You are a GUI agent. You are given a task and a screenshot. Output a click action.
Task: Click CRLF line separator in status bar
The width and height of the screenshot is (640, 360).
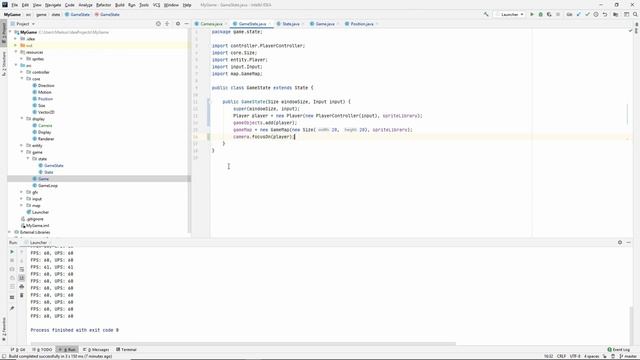click(562, 356)
